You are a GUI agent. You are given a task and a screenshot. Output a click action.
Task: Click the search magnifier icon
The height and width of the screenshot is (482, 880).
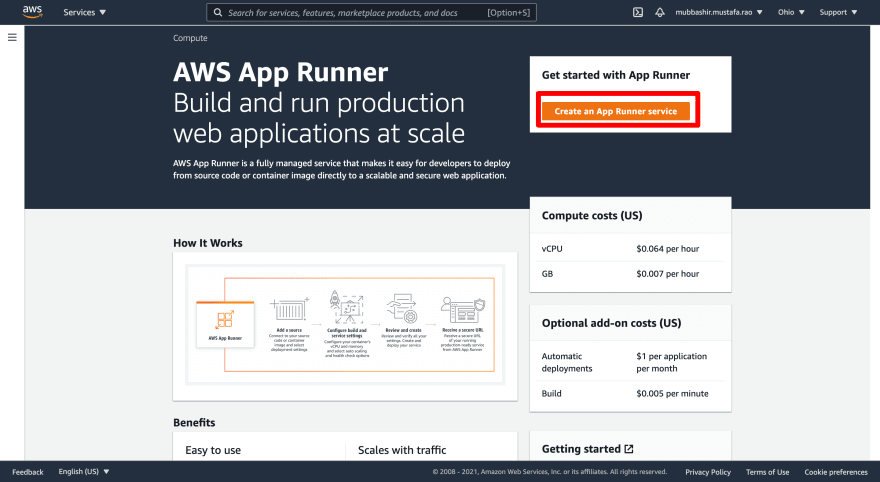click(218, 12)
